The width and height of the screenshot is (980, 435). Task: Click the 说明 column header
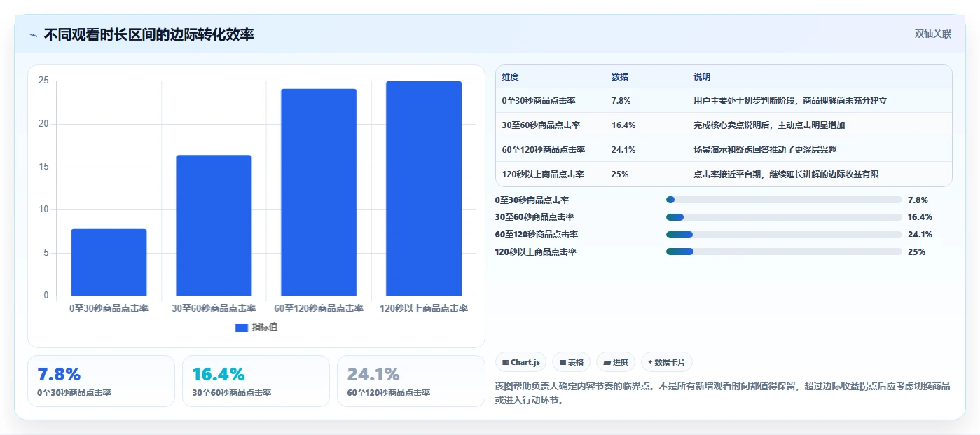(x=702, y=76)
